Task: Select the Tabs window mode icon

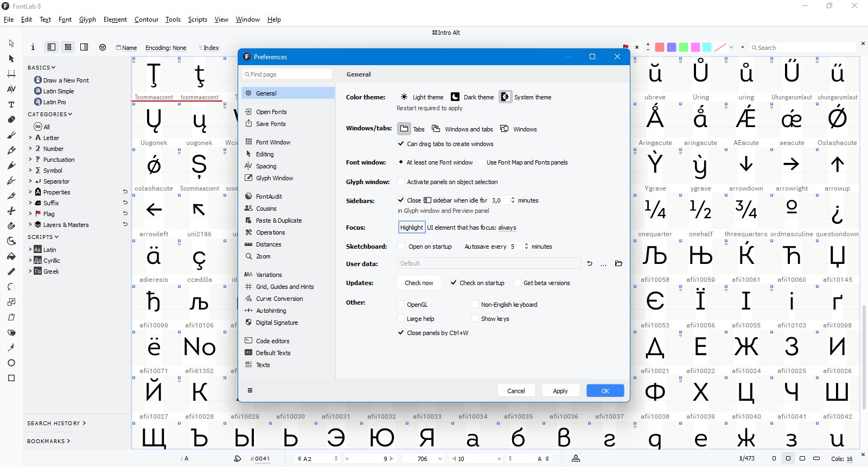Action: [x=404, y=129]
